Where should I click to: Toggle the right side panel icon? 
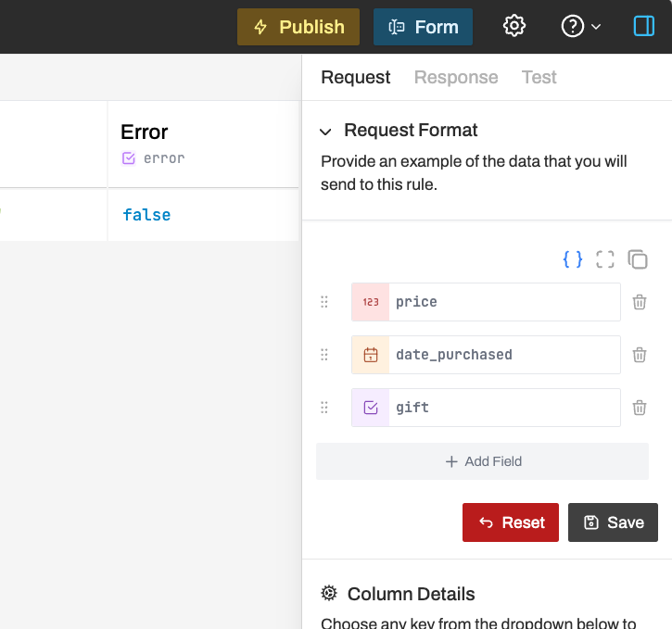coord(643,27)
